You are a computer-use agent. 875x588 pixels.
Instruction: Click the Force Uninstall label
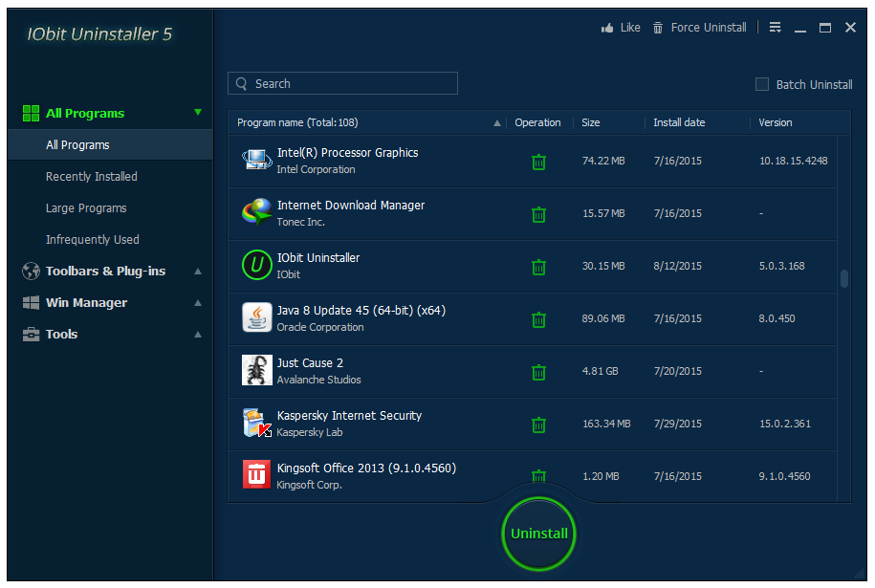coord(709,28)
